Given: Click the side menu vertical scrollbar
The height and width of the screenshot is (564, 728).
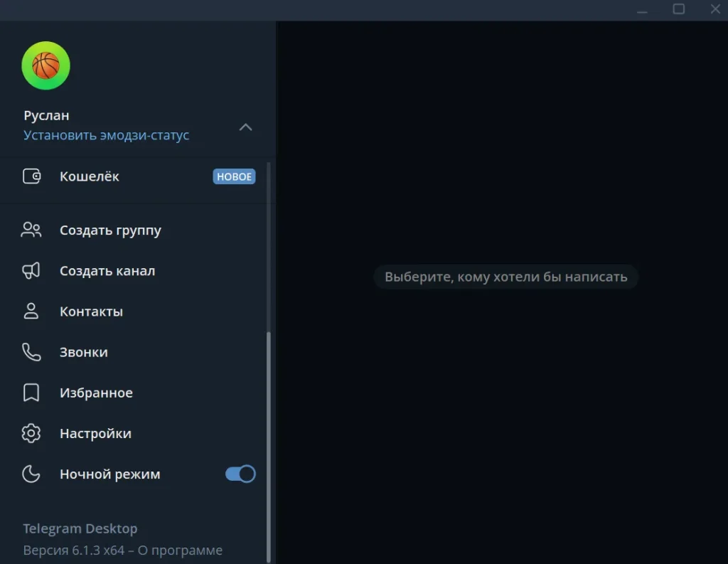Looking at the screenshot, I should [269, 441].
